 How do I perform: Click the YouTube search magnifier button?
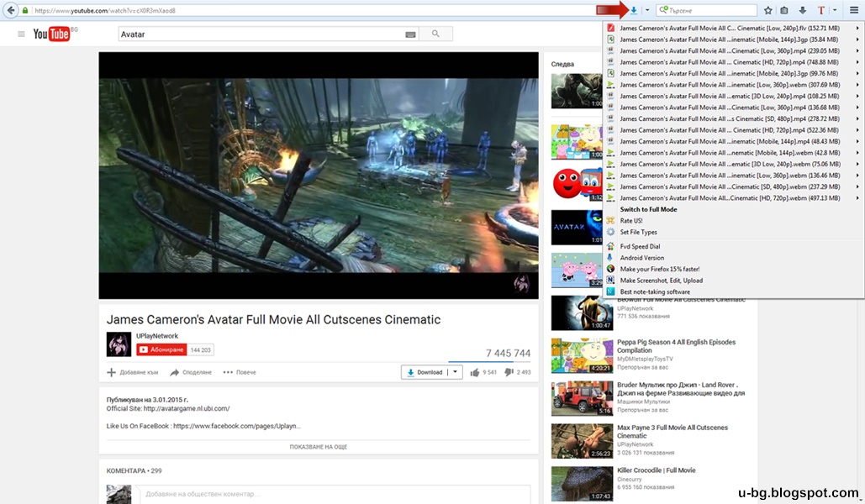[x=435, y=34]
